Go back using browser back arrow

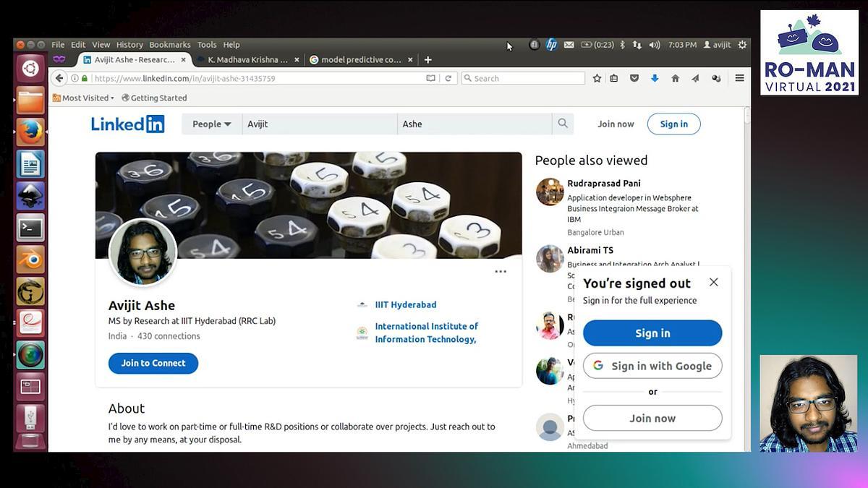[60, 78]
